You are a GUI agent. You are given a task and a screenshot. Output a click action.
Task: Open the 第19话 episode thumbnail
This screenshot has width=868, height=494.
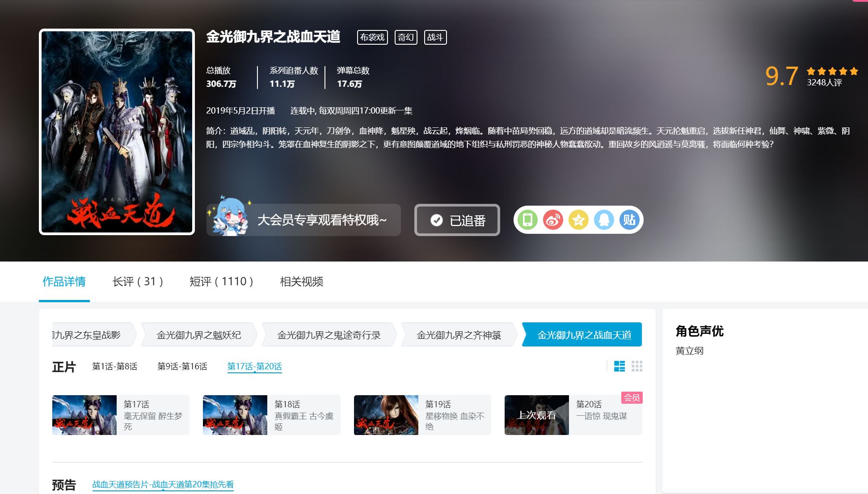[x=386, y=415]
